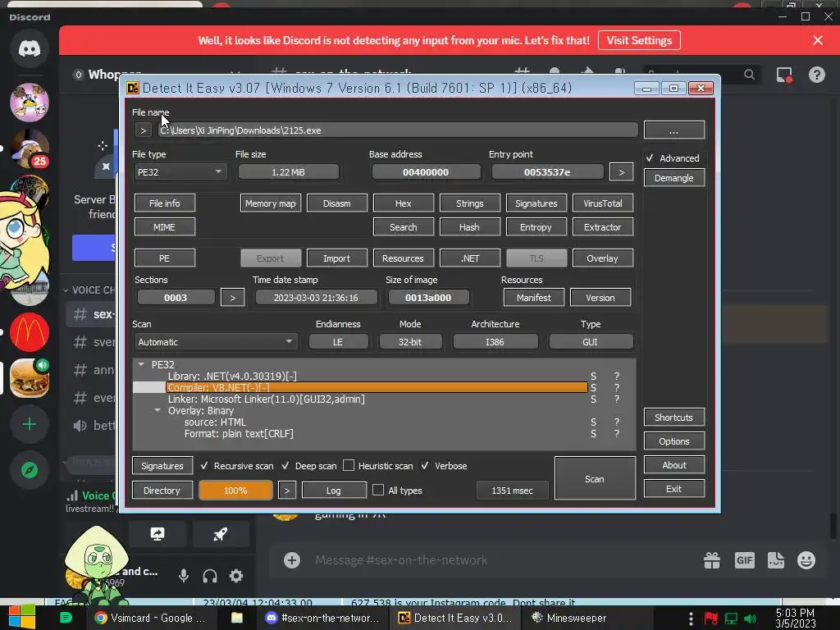Open the Hex viewer
Screen dimensions: 840x630
(x=404, y=203)
